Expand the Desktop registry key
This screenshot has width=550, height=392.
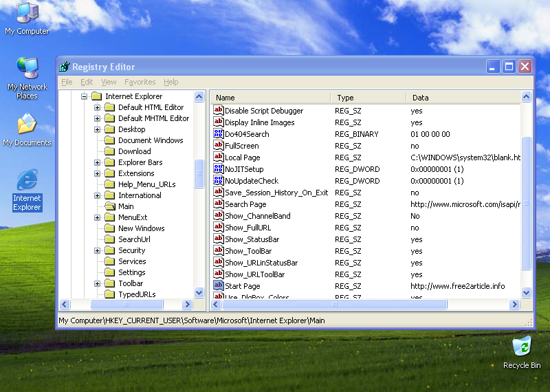tap(97, 129)
